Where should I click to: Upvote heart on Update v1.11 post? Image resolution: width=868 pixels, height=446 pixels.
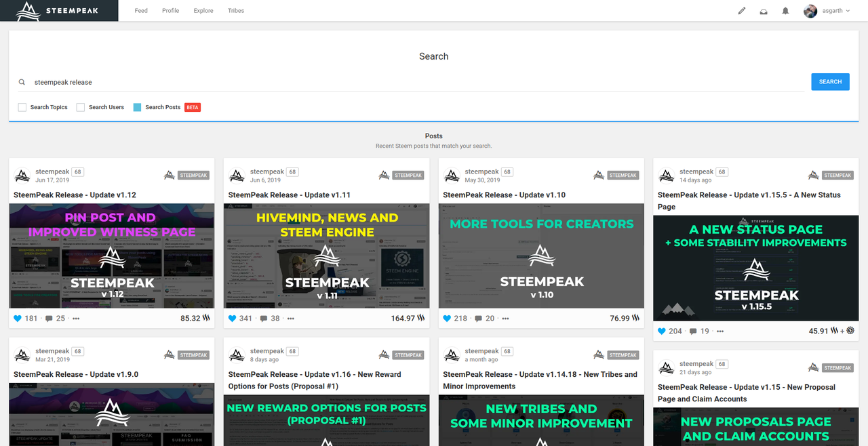point(232,318)
